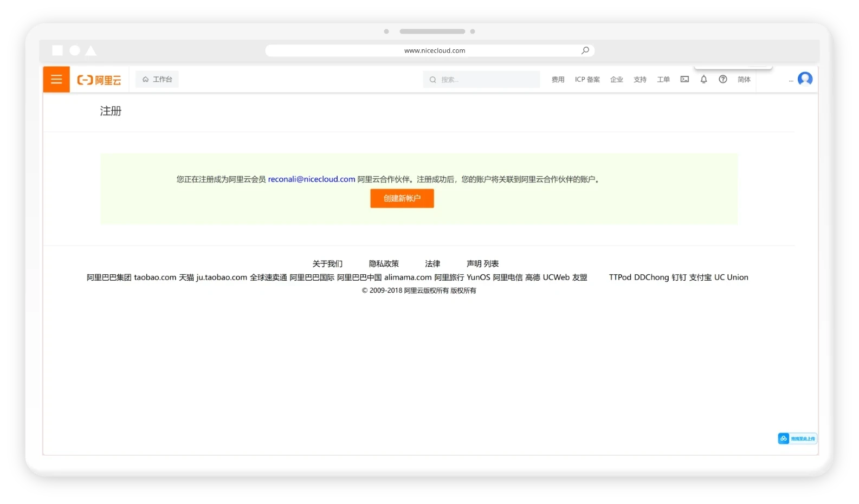Click the YunOS footer link
This screenshot has width=859, height=504.
click(479, 277)
